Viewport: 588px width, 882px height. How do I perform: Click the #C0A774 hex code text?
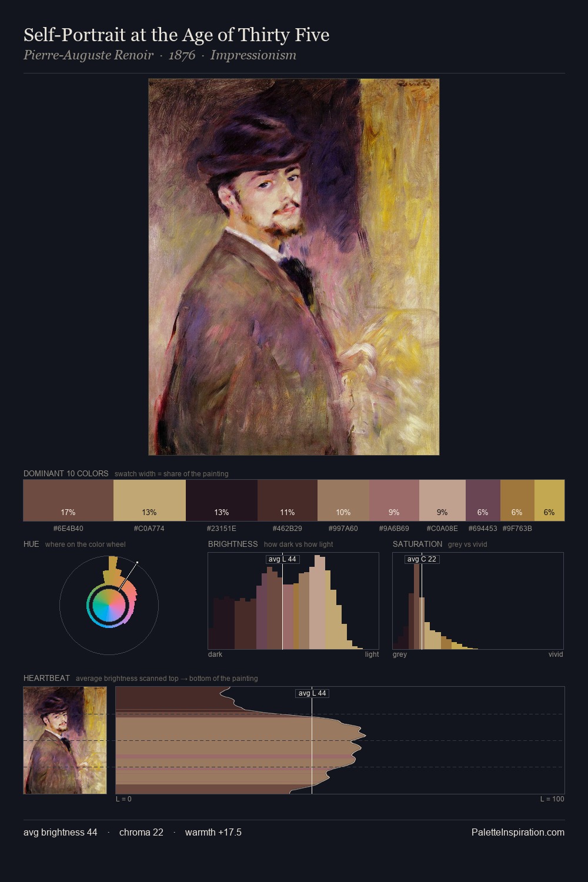click(149, 529)
